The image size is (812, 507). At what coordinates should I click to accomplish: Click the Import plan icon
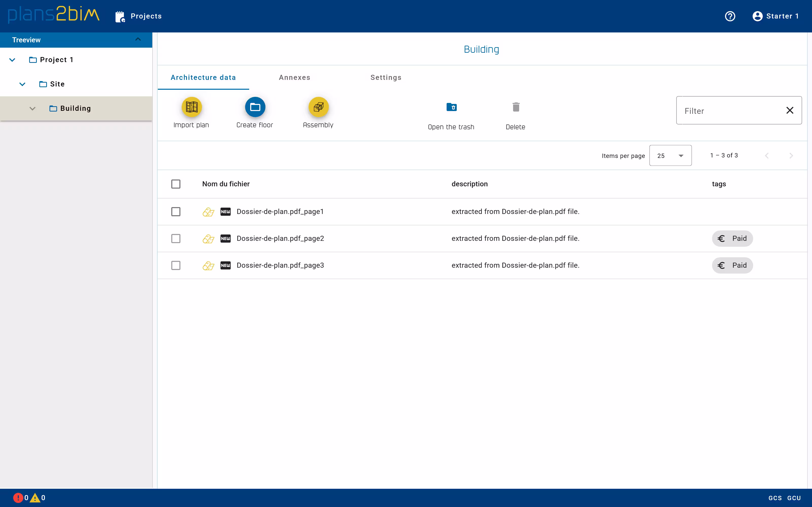point(191,107)
